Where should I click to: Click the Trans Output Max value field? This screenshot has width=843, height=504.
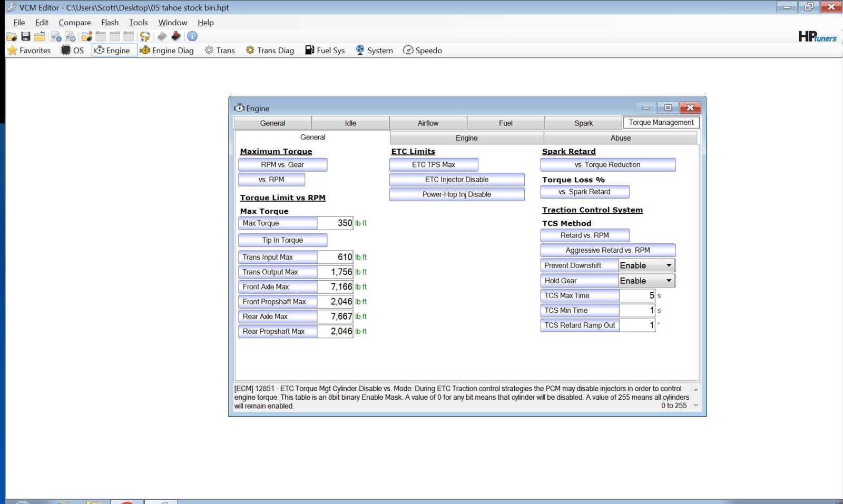pos(335,272)
